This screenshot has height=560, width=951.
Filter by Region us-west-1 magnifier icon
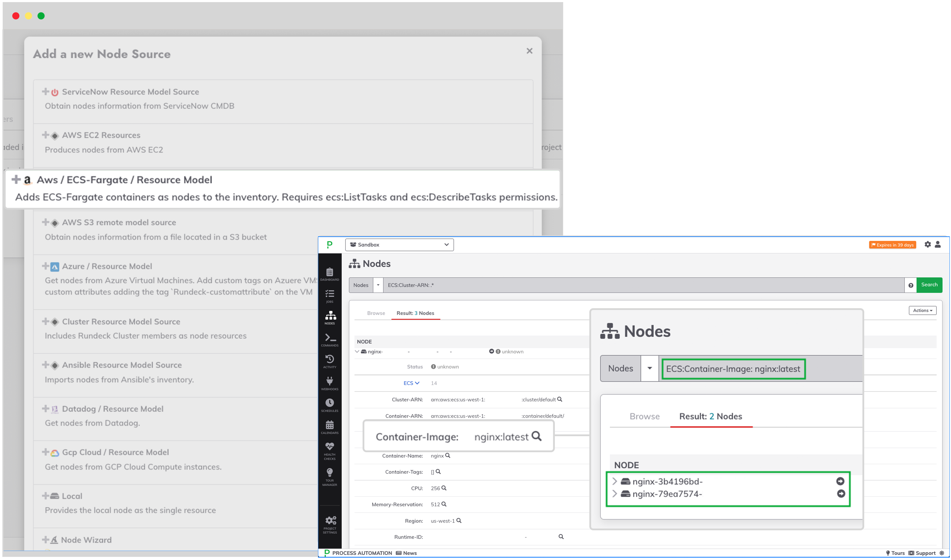tap(459, 521)
